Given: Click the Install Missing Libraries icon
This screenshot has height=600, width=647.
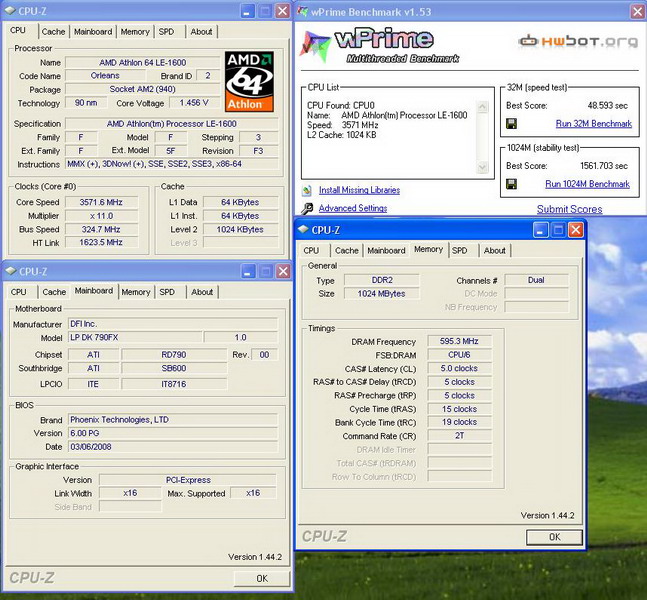Looking at the screenshot, I should pyautogui.click(x=307, y=190).
